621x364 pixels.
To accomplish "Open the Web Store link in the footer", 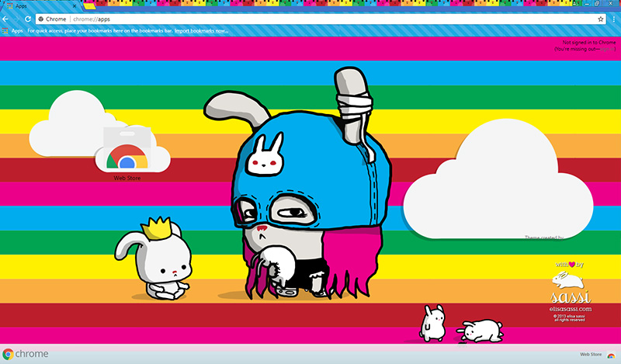I will (597, 355).
